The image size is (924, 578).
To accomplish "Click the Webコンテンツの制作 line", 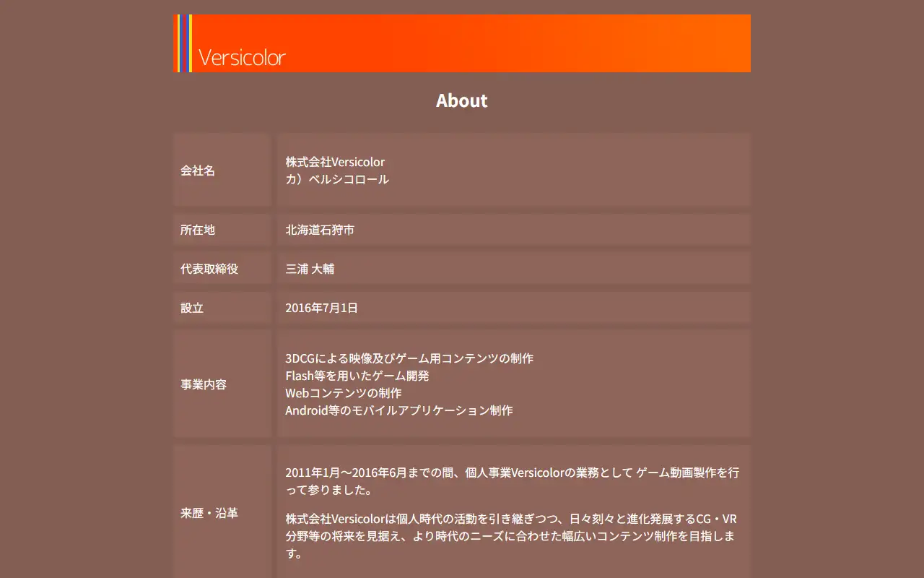I will [x=344, y=393].
